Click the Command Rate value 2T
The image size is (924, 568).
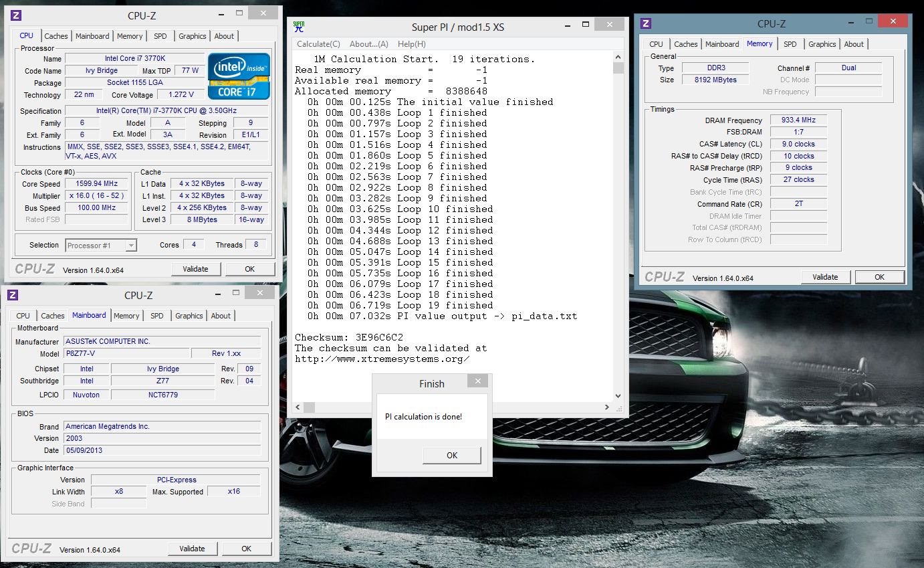pos(798,204)
